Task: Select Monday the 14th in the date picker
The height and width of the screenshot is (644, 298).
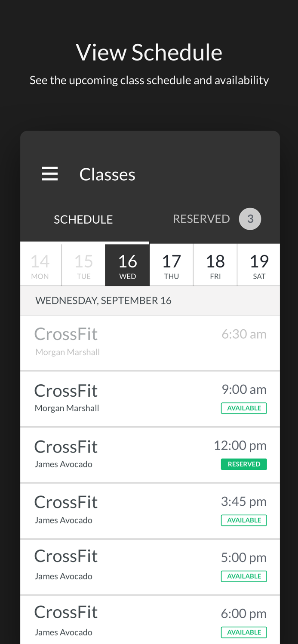Action: pos(40,264)
